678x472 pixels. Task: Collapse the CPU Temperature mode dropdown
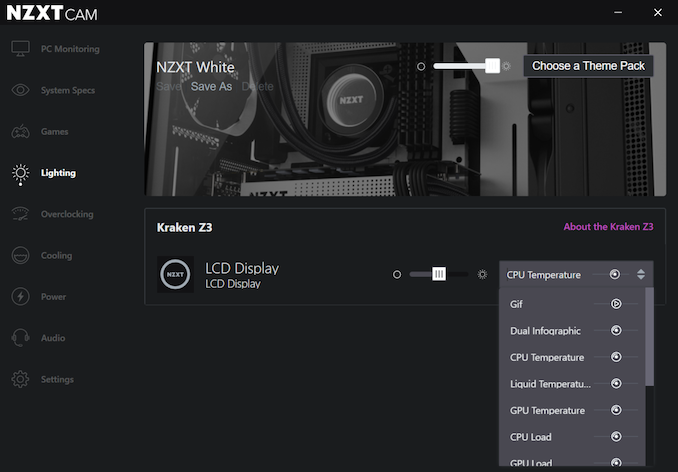pyautogui.click(x=576, y=274)
